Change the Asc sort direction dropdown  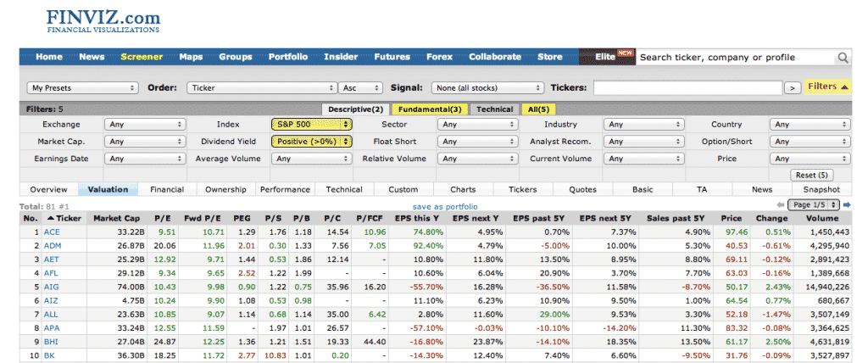(x=361, y=87)
